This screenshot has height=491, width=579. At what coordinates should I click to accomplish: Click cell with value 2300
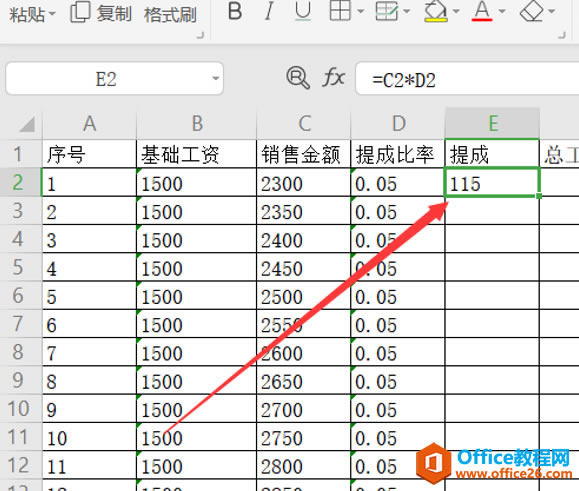(304, 182)
